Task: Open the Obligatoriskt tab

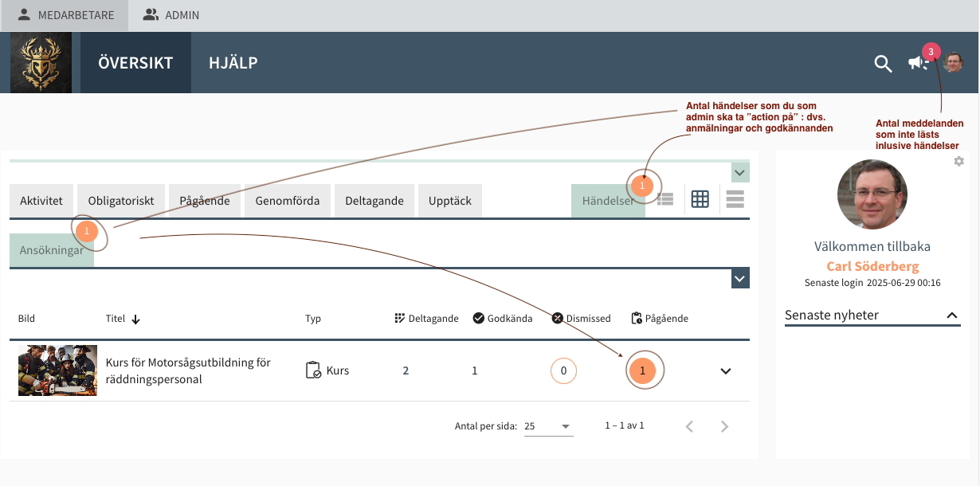Action: (x=121, y=201)
